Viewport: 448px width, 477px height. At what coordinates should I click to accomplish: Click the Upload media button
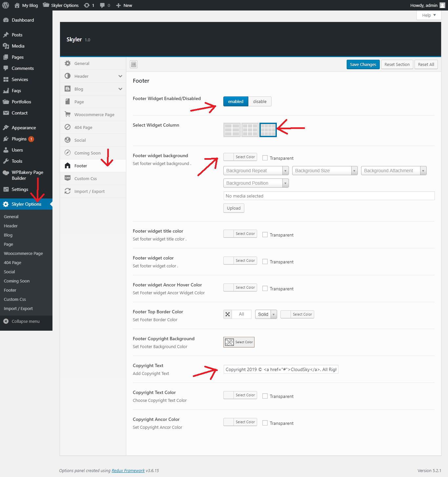tap(234, 208)
